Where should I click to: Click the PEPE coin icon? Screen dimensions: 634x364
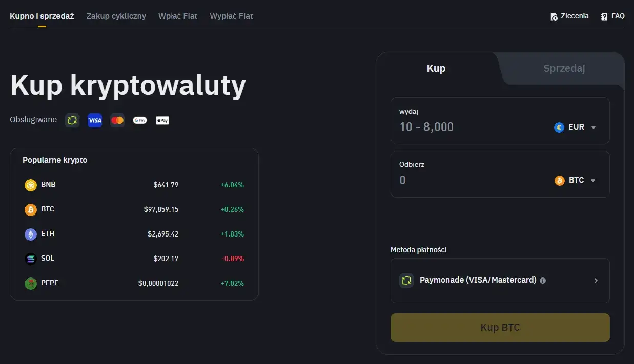pyautogui.click(x=30, y=283)
